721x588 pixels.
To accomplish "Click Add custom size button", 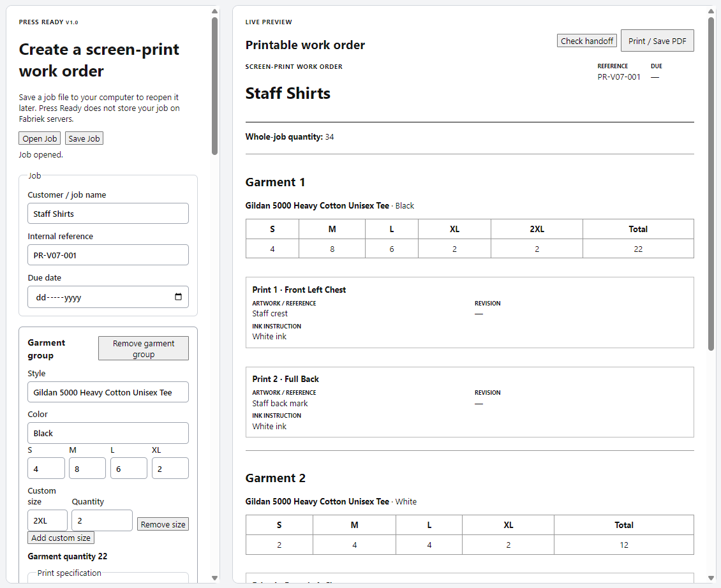I will tap(61, 538).
